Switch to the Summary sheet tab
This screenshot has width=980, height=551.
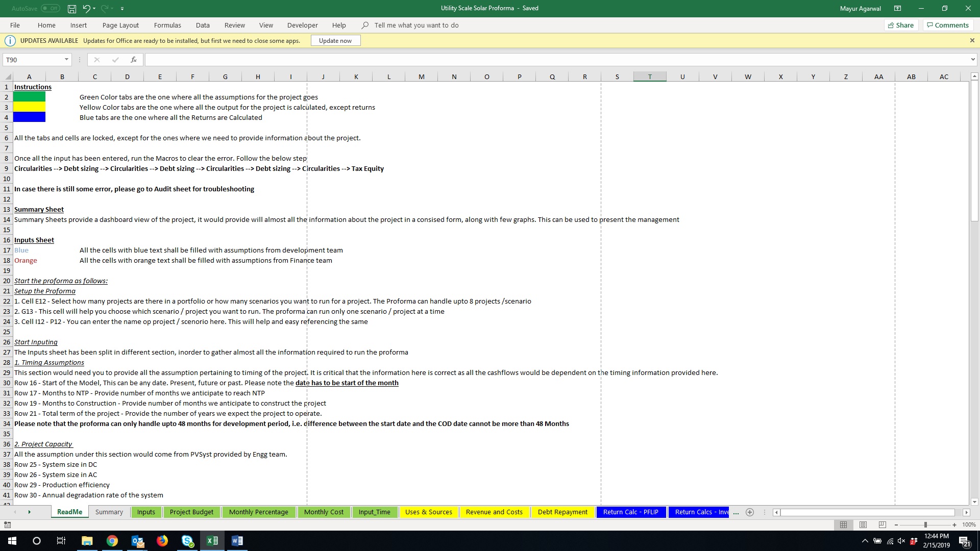tap(109, 512)
